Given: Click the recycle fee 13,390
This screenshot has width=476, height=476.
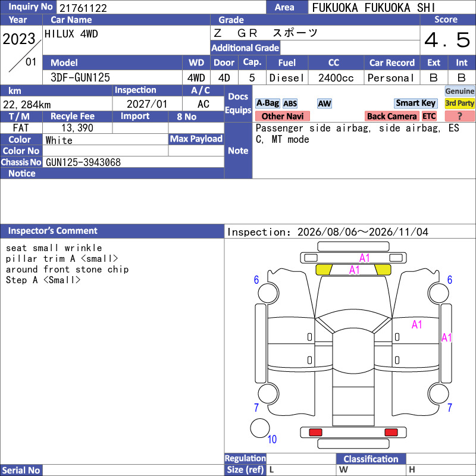Looking at the screenshot, I should (x=77, y=128).
